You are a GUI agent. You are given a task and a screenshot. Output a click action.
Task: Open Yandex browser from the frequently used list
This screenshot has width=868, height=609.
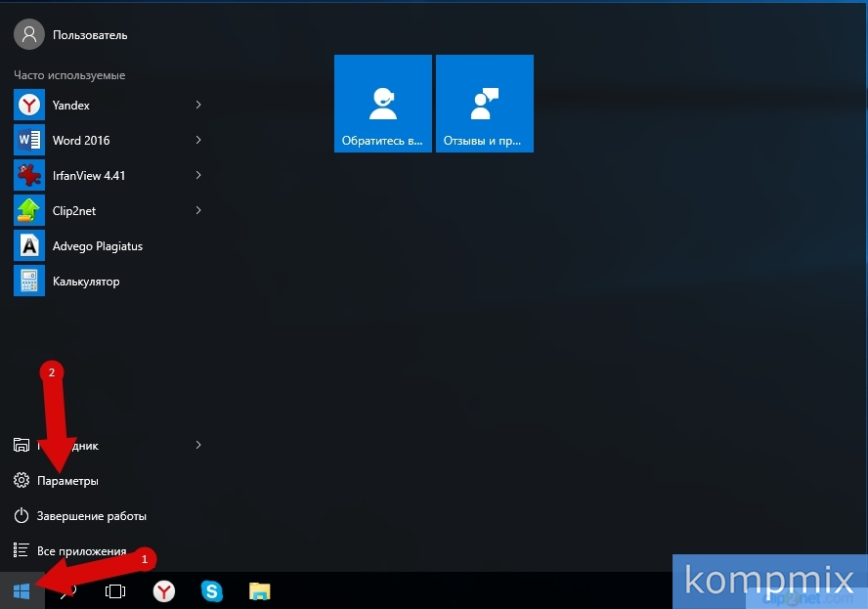tap(70, 105)
